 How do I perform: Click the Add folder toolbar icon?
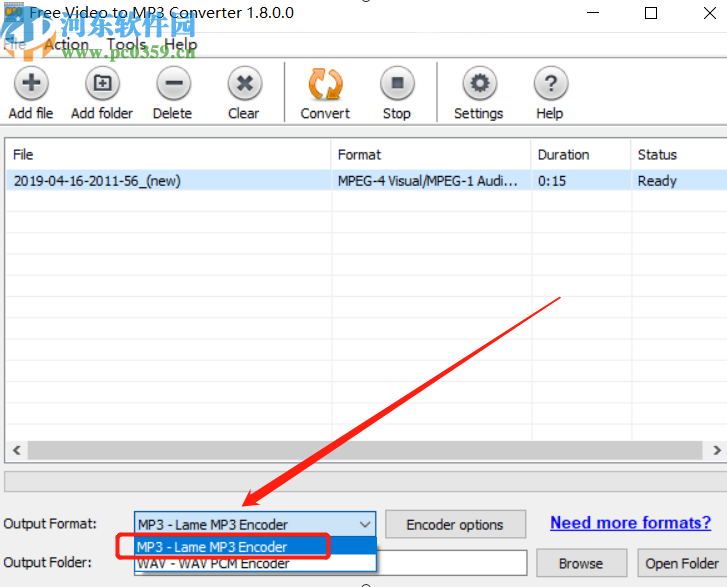click(102, 83)
